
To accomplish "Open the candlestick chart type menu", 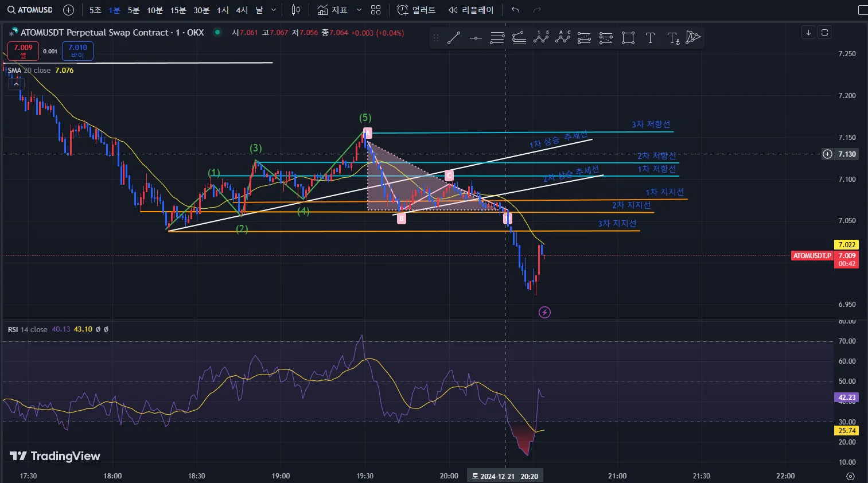I will click(295, 10).
